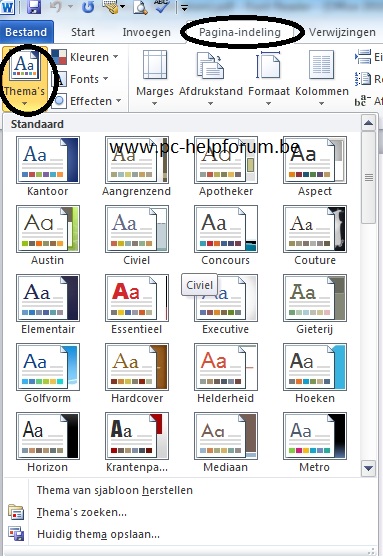
Task: Expand the Effecten dropdown
Action: click(x=86, y=101)
